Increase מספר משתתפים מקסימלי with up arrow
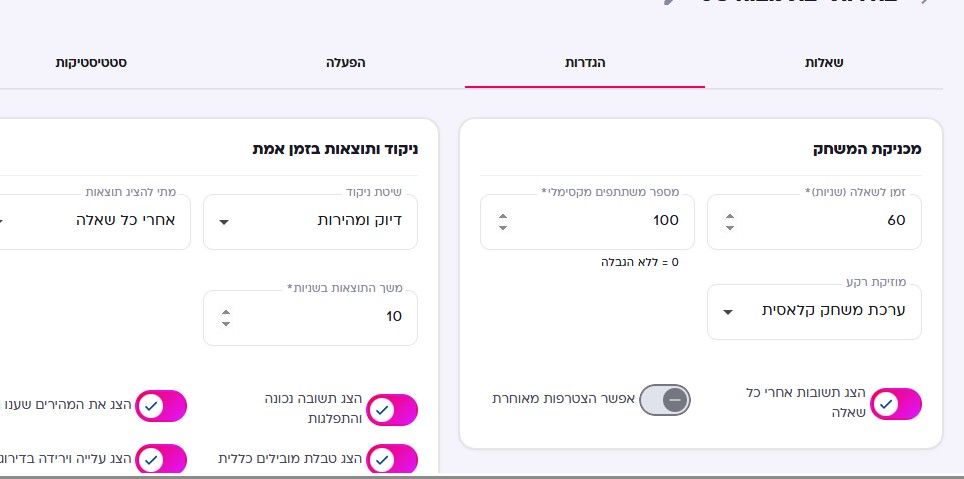 [x=503, y=216]
